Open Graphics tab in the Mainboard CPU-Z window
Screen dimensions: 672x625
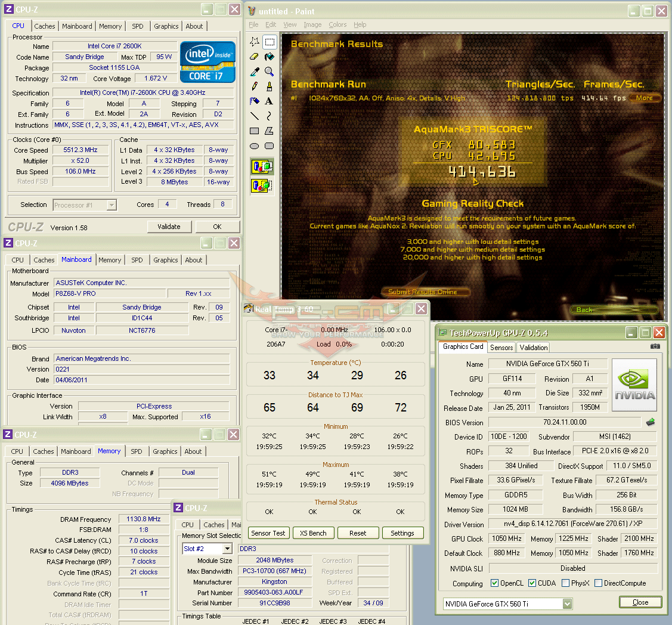coord(165,260)
